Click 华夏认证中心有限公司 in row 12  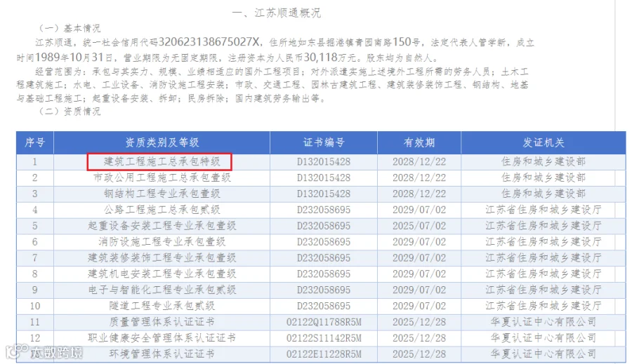pos(544,338)
